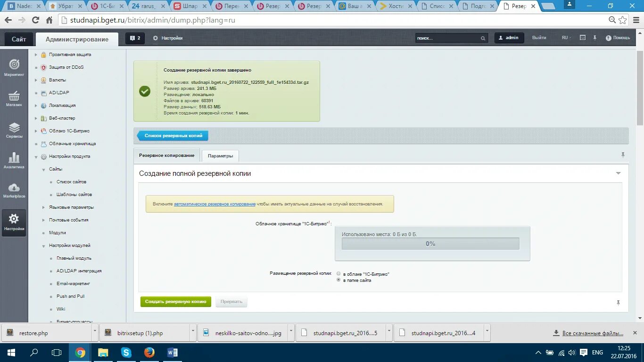The width and height of the screenshot is (644, 362).
Task: Open the Магазин sidebar section
Action: pyautogui.click(x=14, y=98)
